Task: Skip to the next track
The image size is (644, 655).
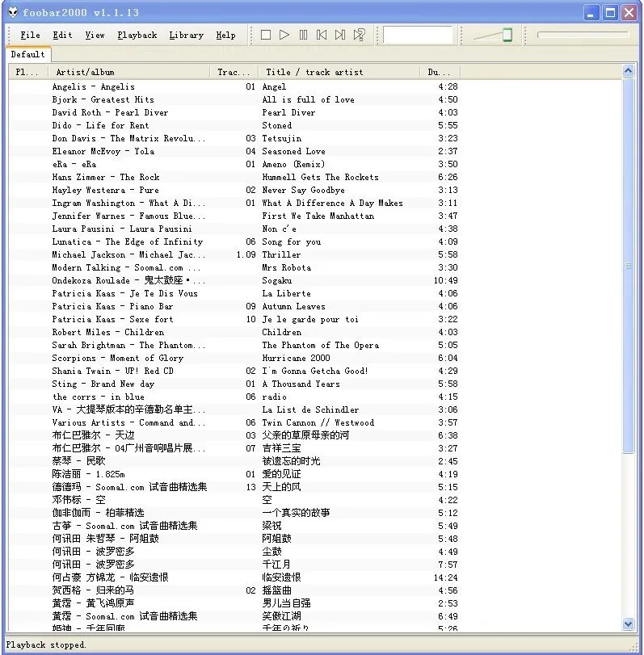Action: pos(340,35)
